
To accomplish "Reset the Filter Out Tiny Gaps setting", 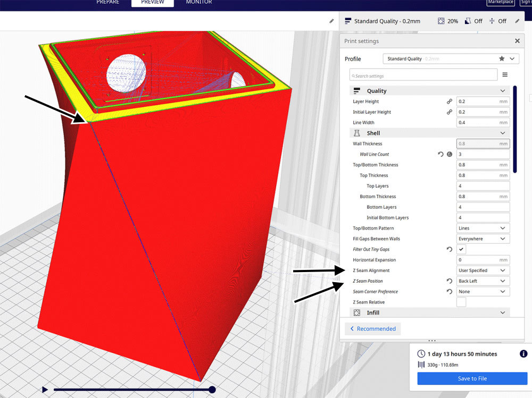I will [x=449, y=249].
